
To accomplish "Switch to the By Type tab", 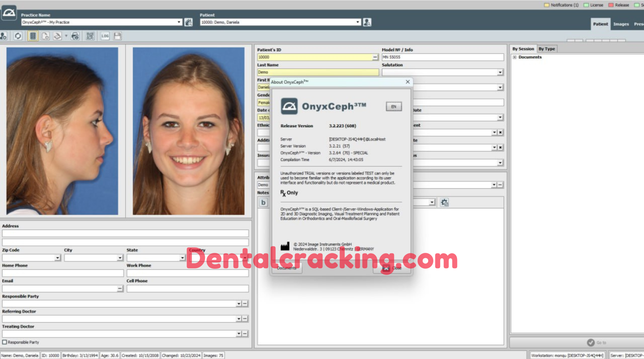I will tap(547, 49).
